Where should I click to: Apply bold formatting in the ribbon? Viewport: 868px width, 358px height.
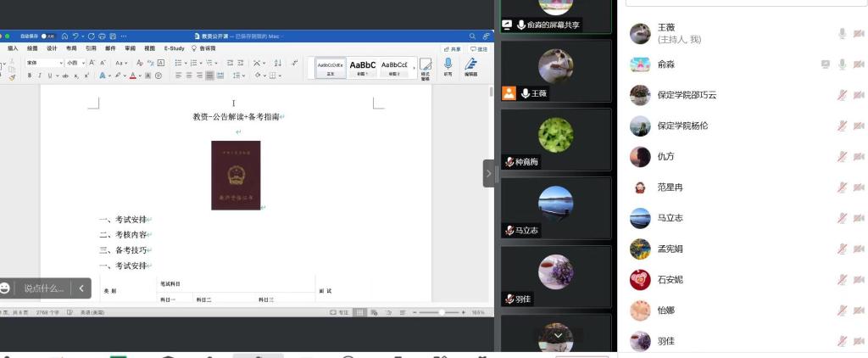tap(29, 76)
